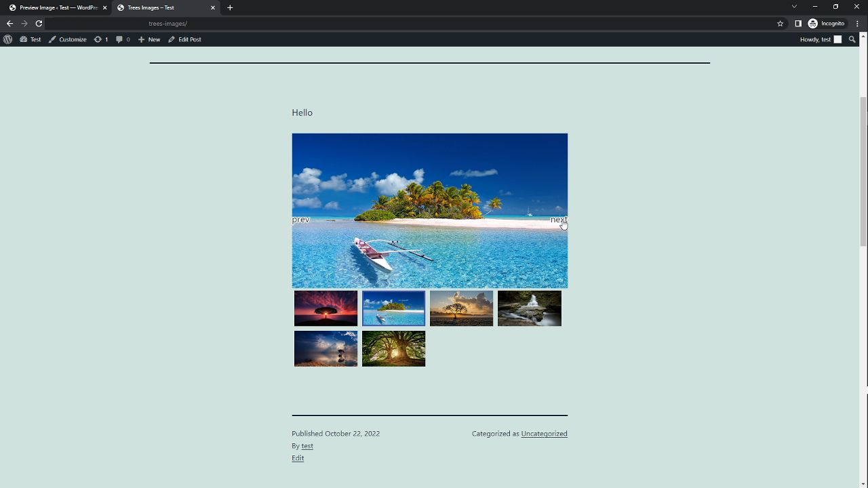Click the updates icon showing 1

coord(101,39)
